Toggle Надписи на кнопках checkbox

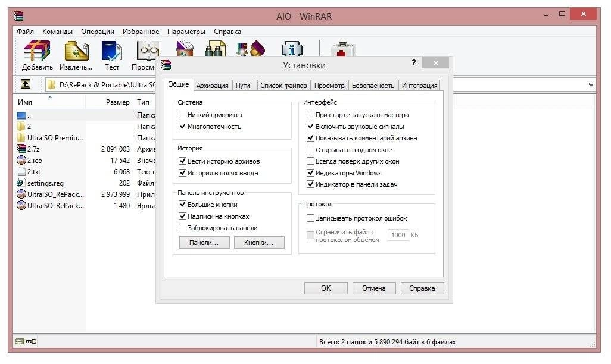pos(182,216)
